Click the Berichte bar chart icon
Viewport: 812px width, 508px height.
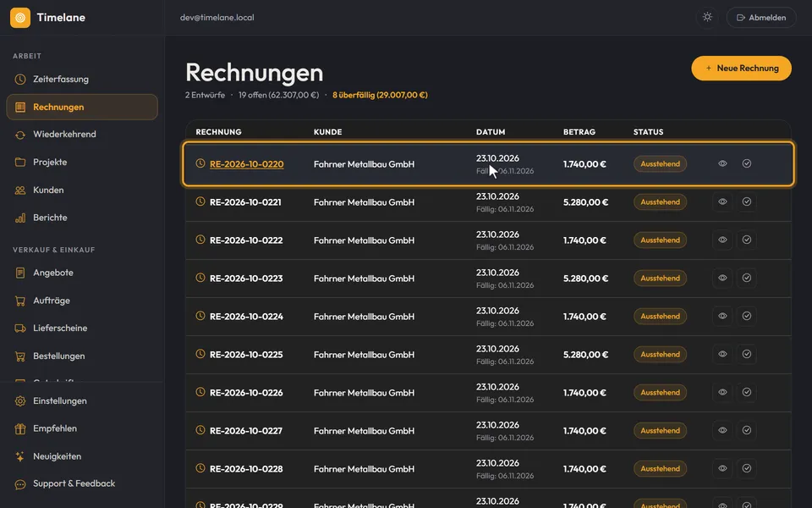[20, 218]
